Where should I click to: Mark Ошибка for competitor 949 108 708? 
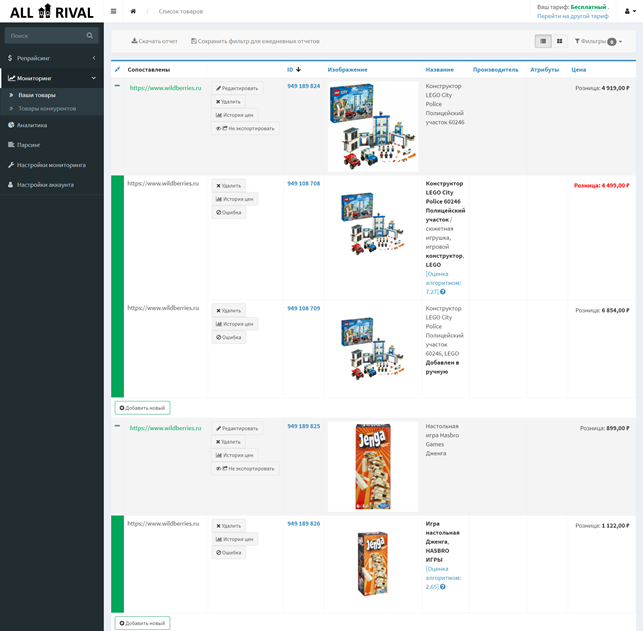(x=228, y=212)
